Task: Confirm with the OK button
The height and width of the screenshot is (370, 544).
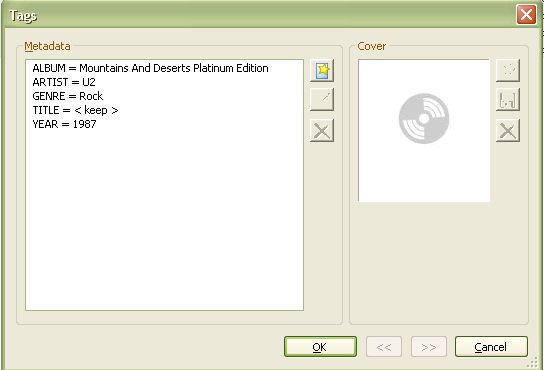Action: (x=320, y=346)
